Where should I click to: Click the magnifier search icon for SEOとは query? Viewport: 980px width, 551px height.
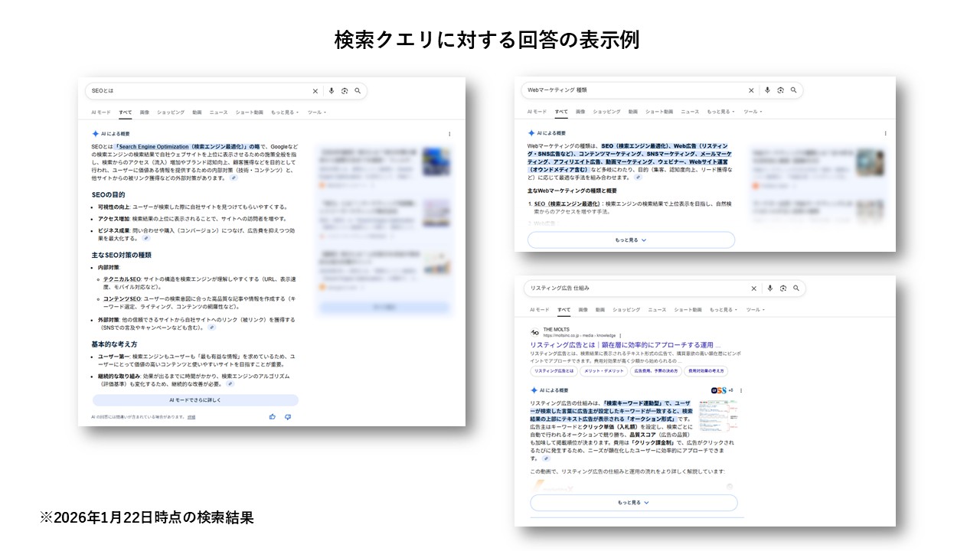point(357,90)
